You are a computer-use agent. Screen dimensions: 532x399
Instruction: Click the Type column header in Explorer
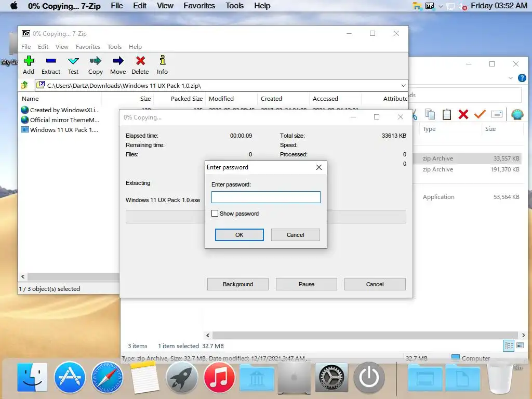450,129
